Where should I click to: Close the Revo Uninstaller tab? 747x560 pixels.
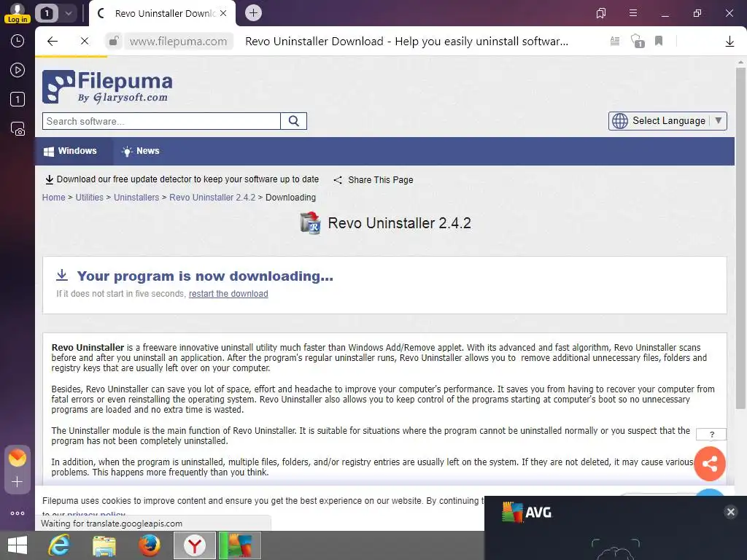tap(223, 13)
